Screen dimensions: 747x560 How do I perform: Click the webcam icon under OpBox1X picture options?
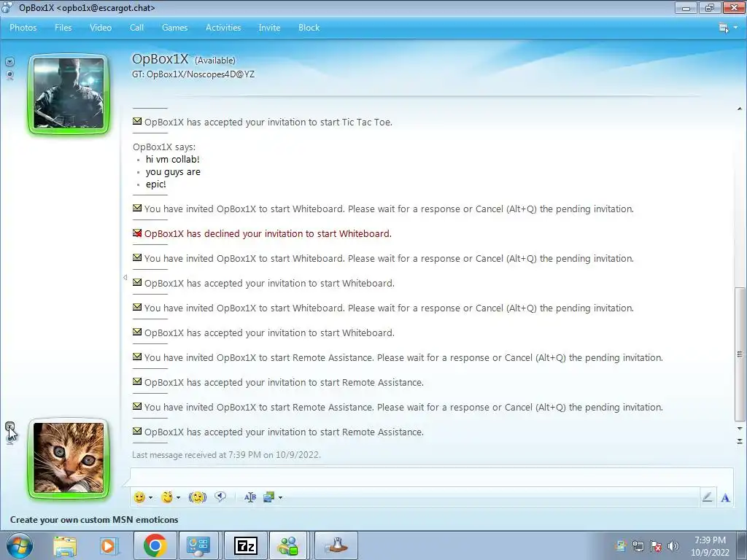coord(9,75)
